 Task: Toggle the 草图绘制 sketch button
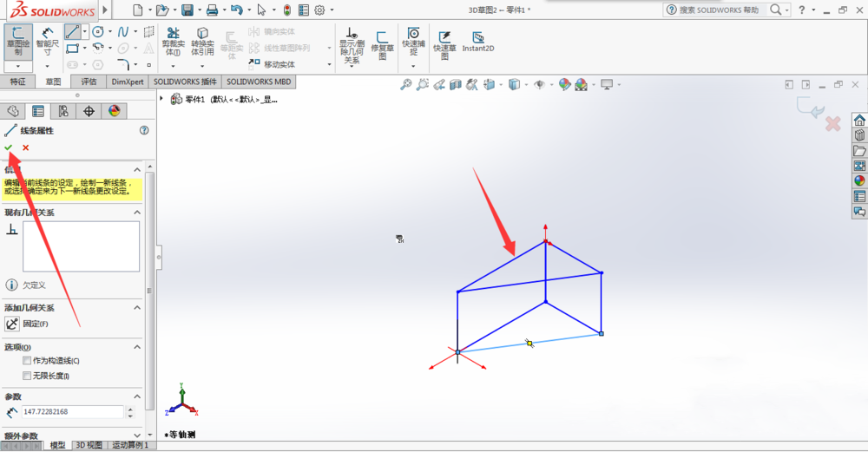tap(18, 42)
